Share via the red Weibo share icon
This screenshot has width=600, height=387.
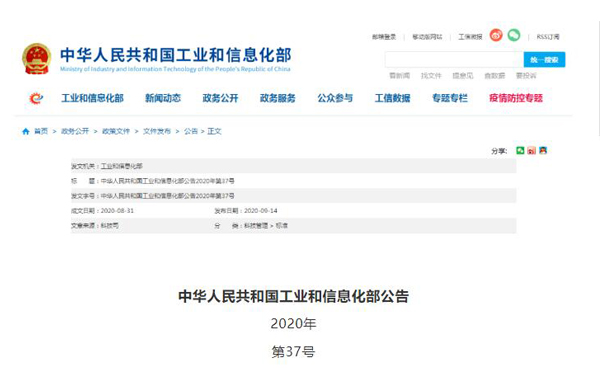pos(532,150)
